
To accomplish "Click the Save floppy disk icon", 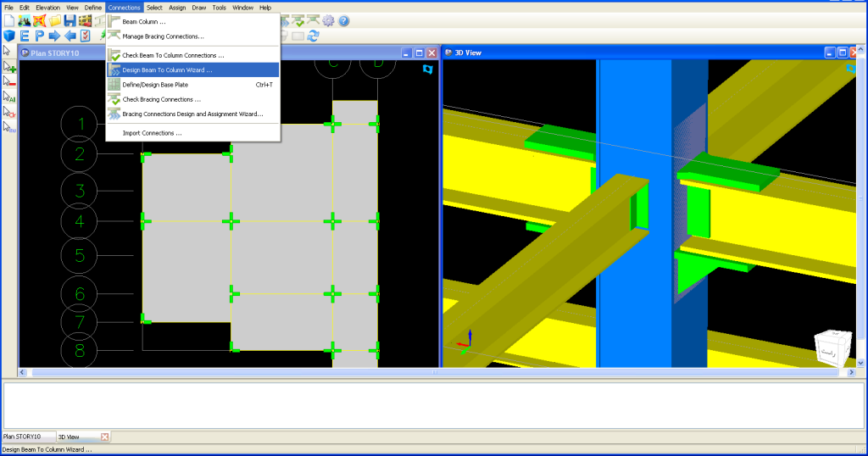I will [70, 20].
